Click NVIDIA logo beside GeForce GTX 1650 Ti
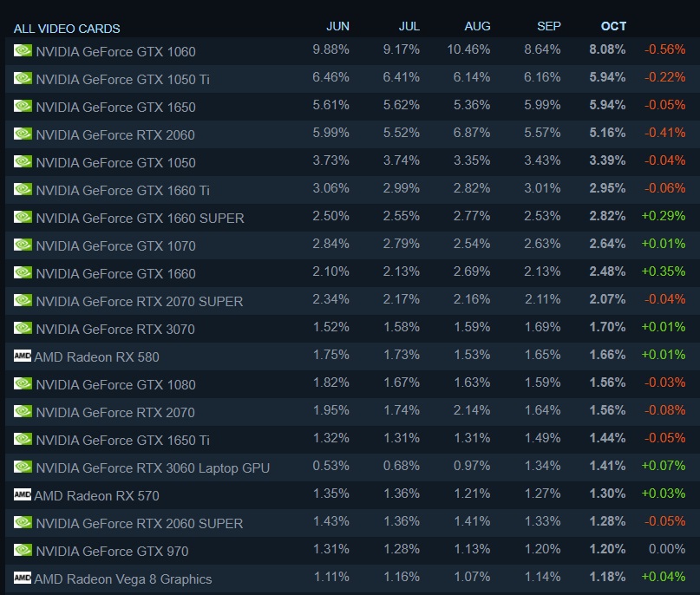Screen dimensions: 700x595 click(x=23, y=439)
